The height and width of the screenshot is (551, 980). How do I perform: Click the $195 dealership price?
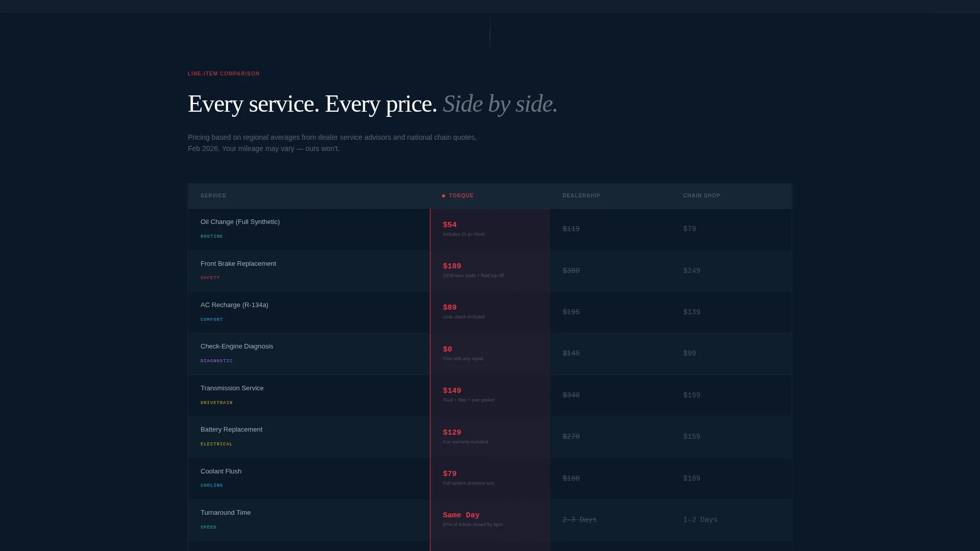(x=571, y=312)
